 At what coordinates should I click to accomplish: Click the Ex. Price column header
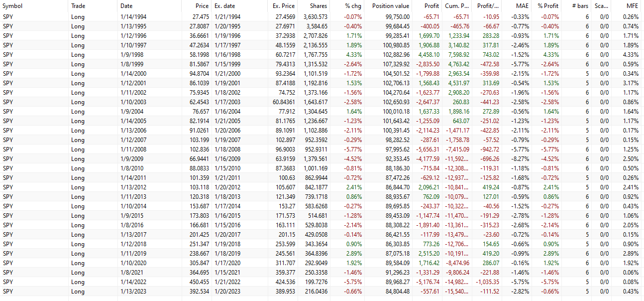(x=284, y=6)
